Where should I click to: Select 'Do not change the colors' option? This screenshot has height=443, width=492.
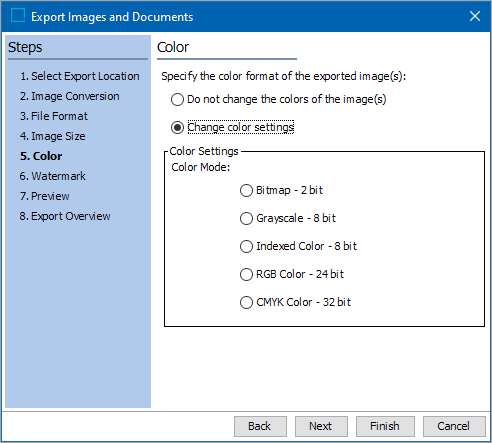pyautogui.click(x=177, y=99)
